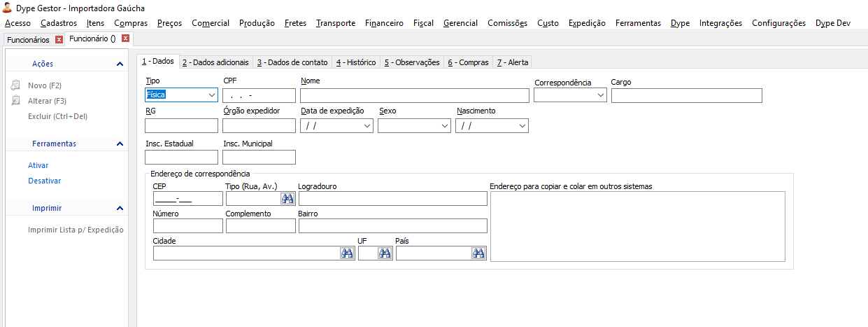Open the Correspondência dropdown
This screenshot has width=868, height=327.
pos(601,95)
